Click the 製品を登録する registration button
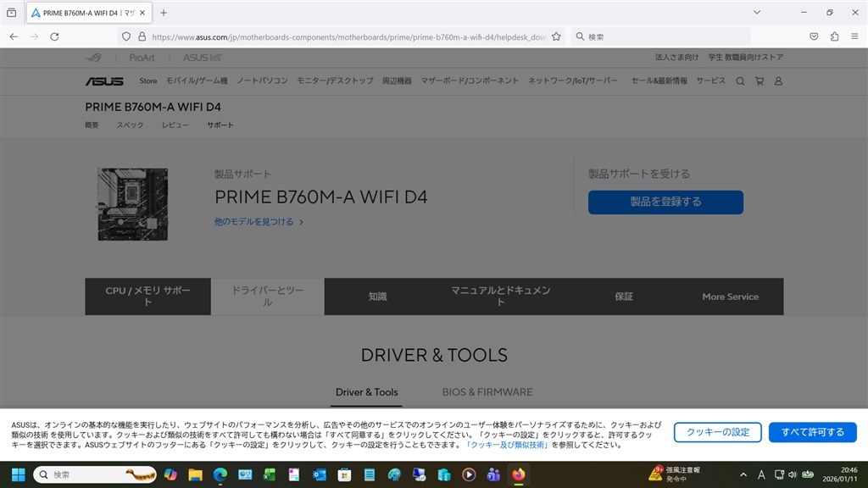 pos(665,202)
